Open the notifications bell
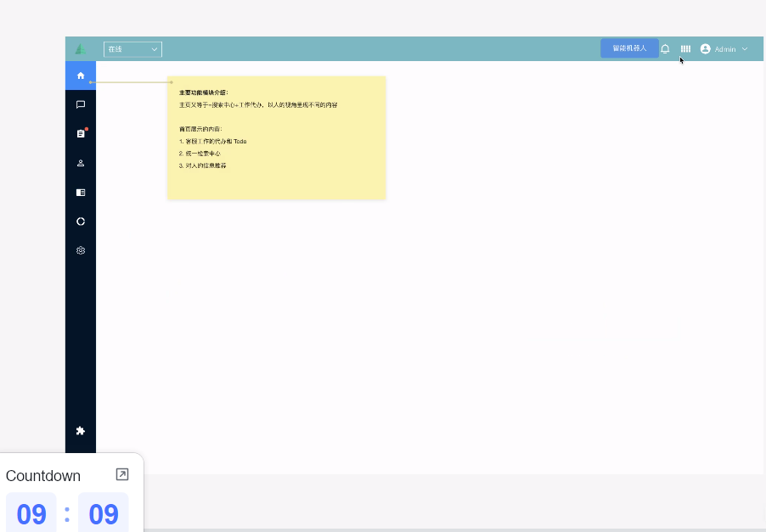 pos(665,49)
